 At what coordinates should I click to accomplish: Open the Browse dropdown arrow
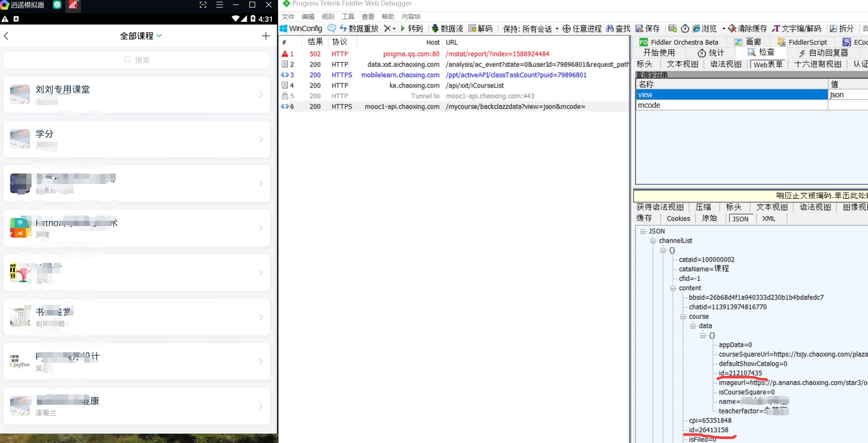point(724,29)
